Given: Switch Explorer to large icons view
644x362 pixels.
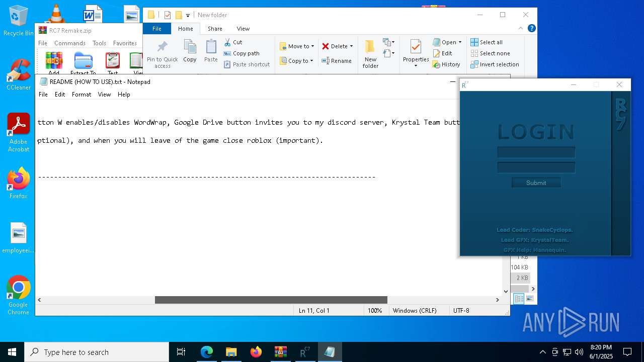Looking at the screenshot, I should (x=529, y=299).
